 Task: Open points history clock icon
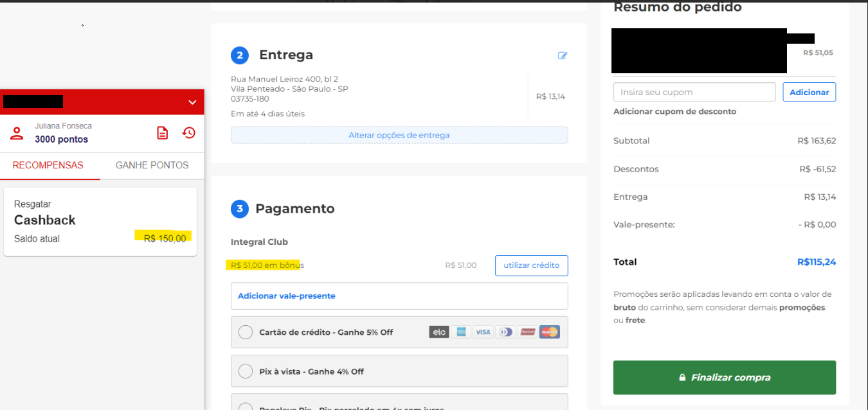pos(188,133)
